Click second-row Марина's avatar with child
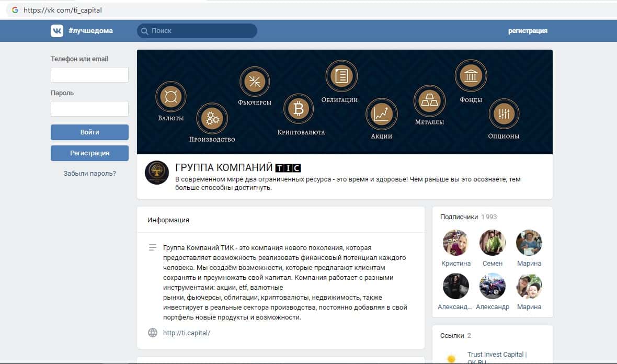 (529, 286)
